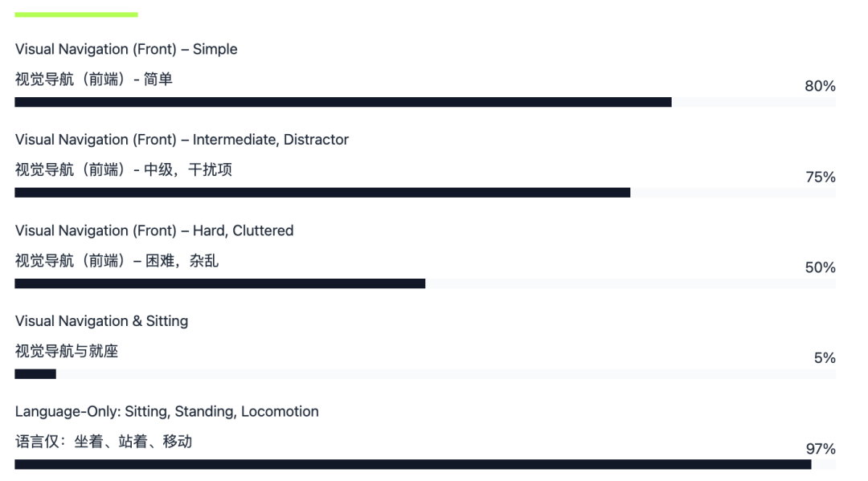
Task: Click 'Language-Only: Sitting, Standing, Locomotion' heading
Action: (x=166, y=412)
